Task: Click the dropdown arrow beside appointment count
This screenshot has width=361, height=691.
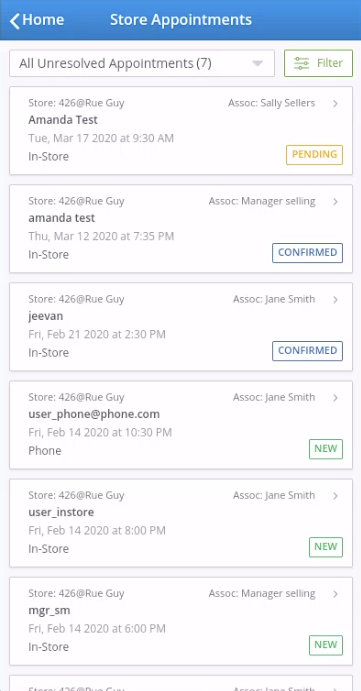Action: coord(257,64)
